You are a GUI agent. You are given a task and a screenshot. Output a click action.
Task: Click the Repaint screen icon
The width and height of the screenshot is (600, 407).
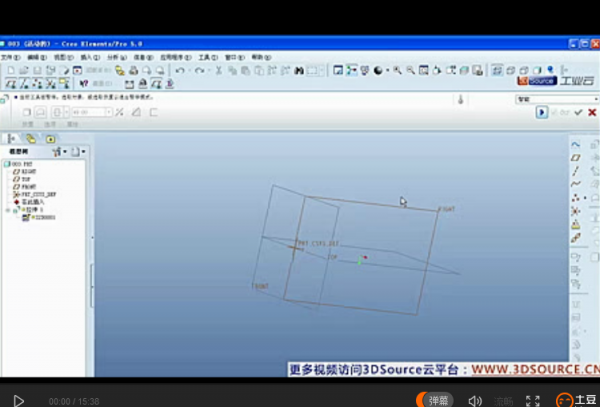pyautogui.click(x=338, y=70)
